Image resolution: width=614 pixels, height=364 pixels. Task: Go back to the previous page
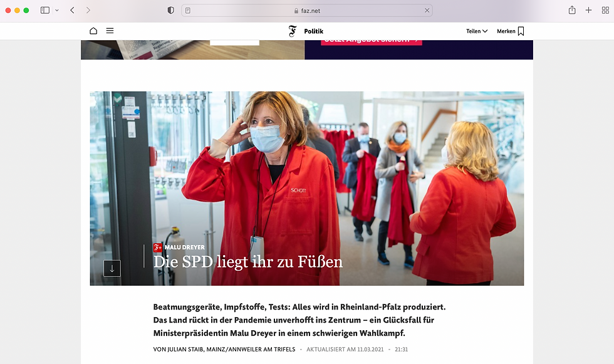pyautogui.click(x=72, y=10)
